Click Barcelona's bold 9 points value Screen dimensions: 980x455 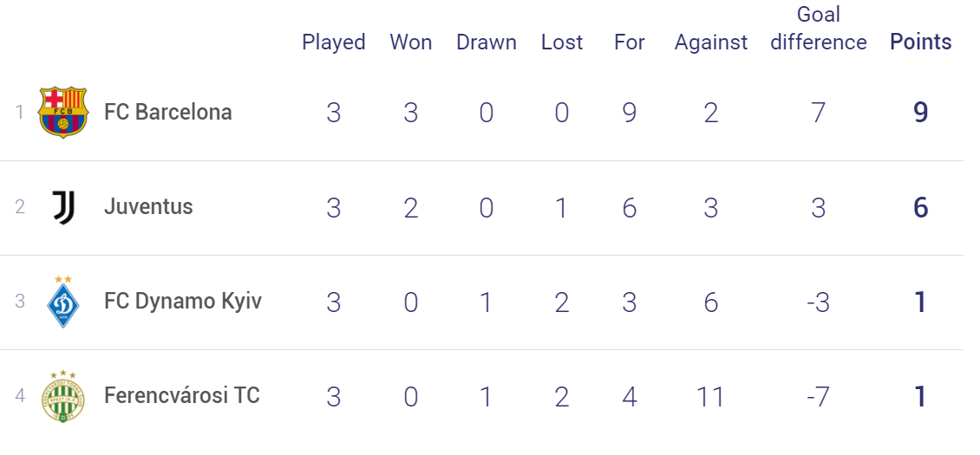[x=921, y=114]
